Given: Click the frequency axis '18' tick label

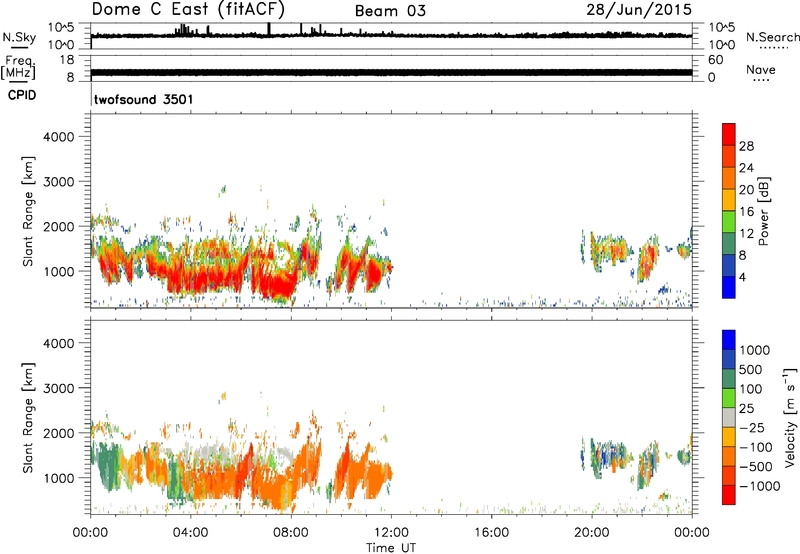Looking at the screenshot, I should point(67,60).
